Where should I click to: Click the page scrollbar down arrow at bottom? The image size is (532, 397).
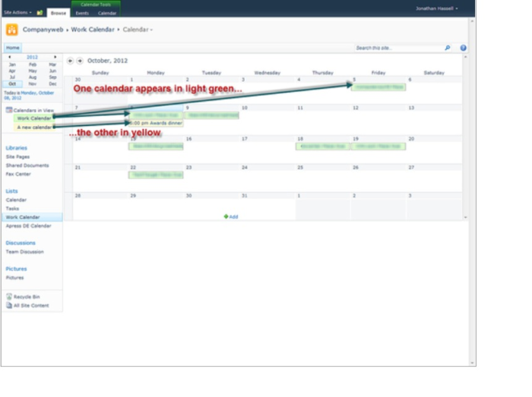(472, 363)
